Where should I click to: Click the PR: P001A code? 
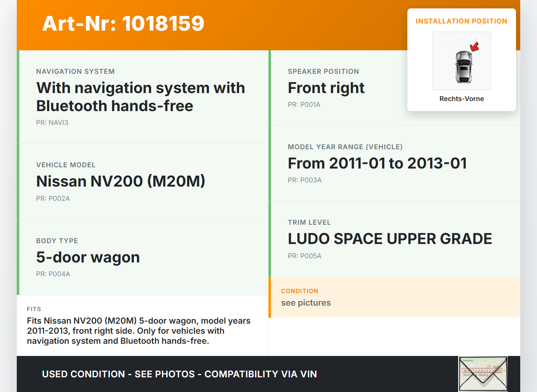click(x=304, y=105)
